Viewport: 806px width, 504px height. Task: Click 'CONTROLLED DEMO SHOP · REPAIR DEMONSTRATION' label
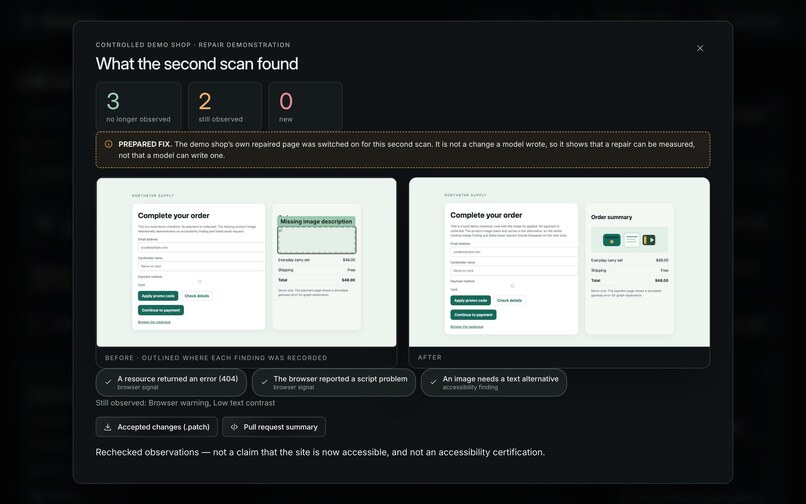coord(193,45)
